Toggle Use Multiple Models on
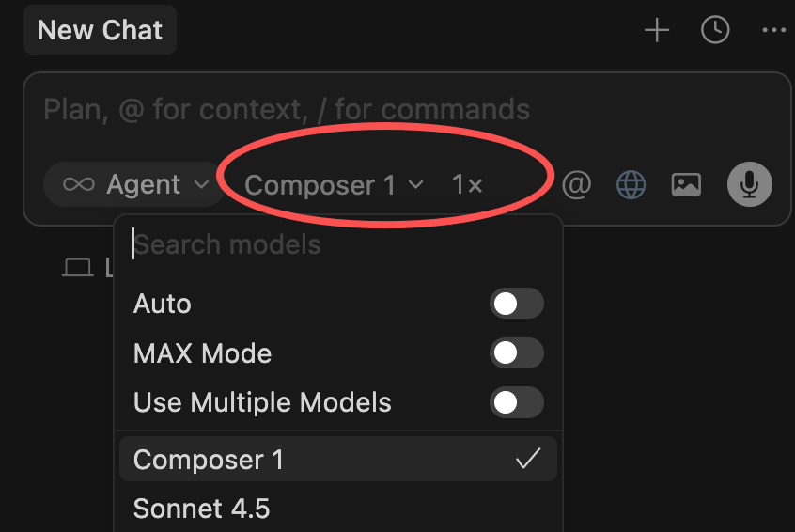 pyautogui.click(x=516, y=402)
